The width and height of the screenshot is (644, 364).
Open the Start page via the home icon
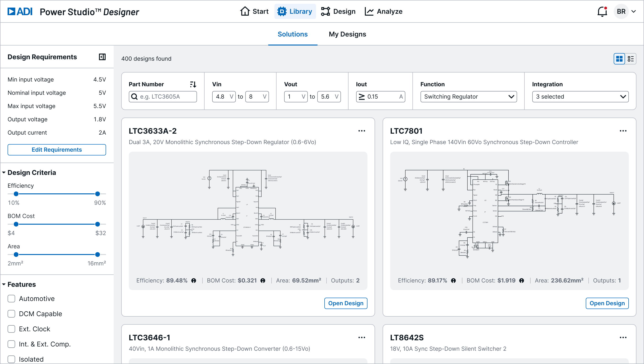pyautogui.click(x=245, y=11)
